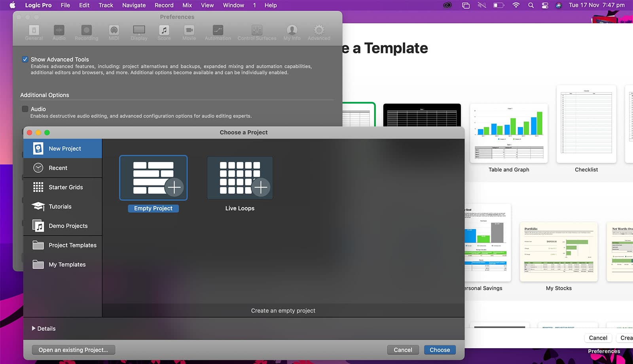Select Checklist template in Numbers chooser

tap(586, 124)
